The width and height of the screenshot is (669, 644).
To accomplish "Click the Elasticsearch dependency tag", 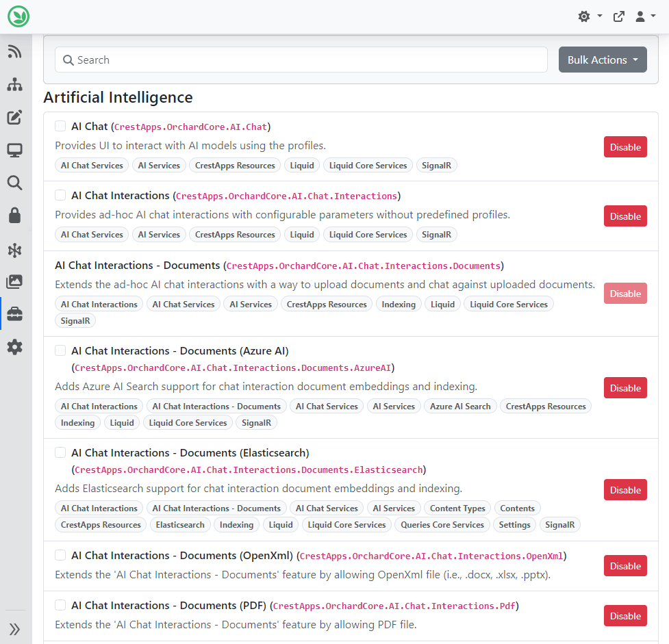I will click(180, 525).
